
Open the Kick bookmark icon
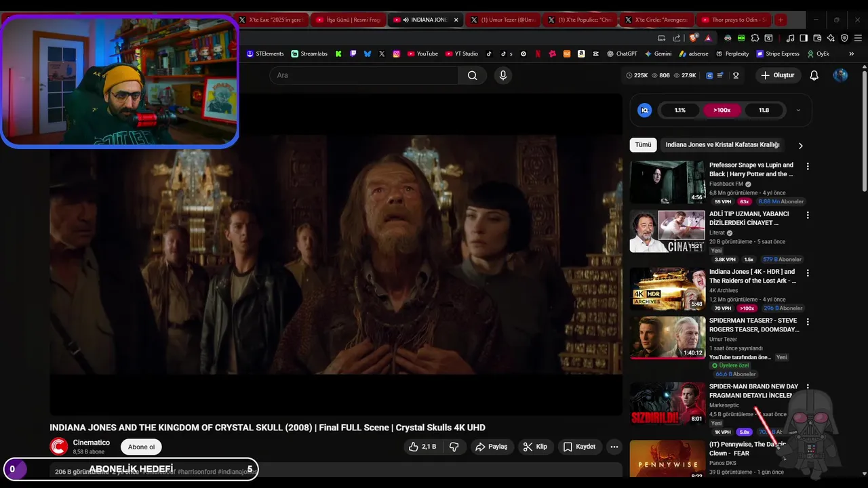point(338,54)
